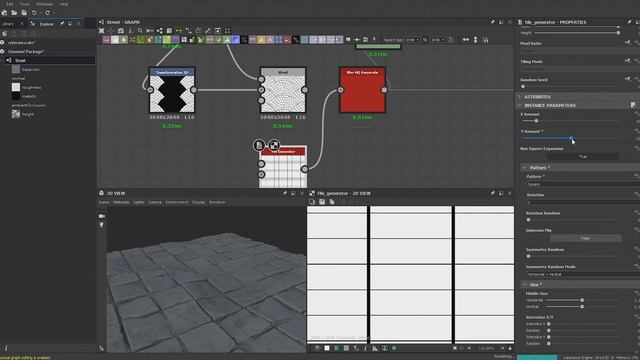The image size is (640, 360).
Task: Click the camera snapshot icon in graph toolbar
Action: click(121, 31)
